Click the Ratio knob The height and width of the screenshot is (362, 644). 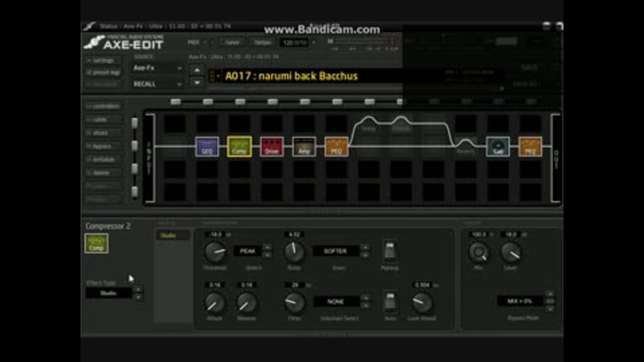pyautogui.click(x=294, y=251)
